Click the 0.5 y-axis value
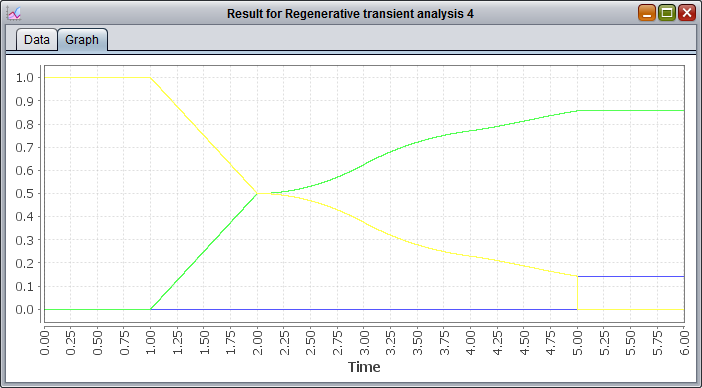The image size is (702, 388). tap(25, 193)
